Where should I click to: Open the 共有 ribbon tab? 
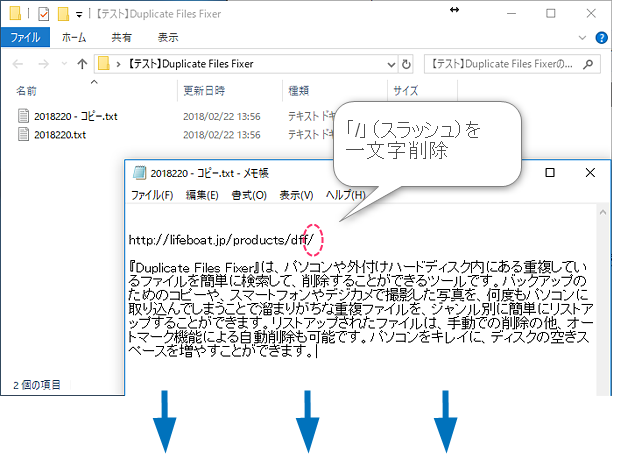[x=121, y=37]
